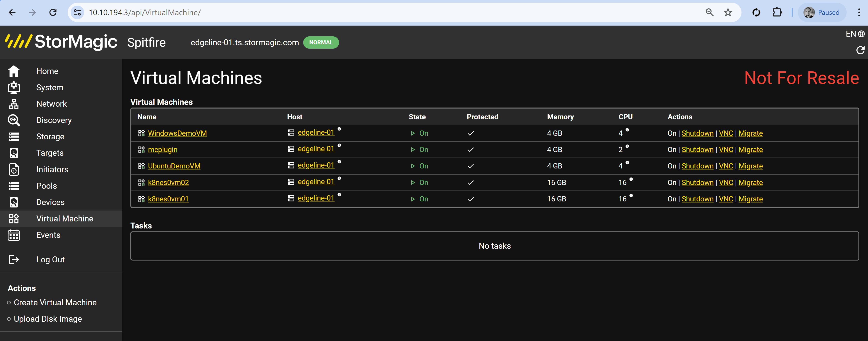Open the k8nes0vm02 VM link

pyautogui.click(x=168, y=183)
